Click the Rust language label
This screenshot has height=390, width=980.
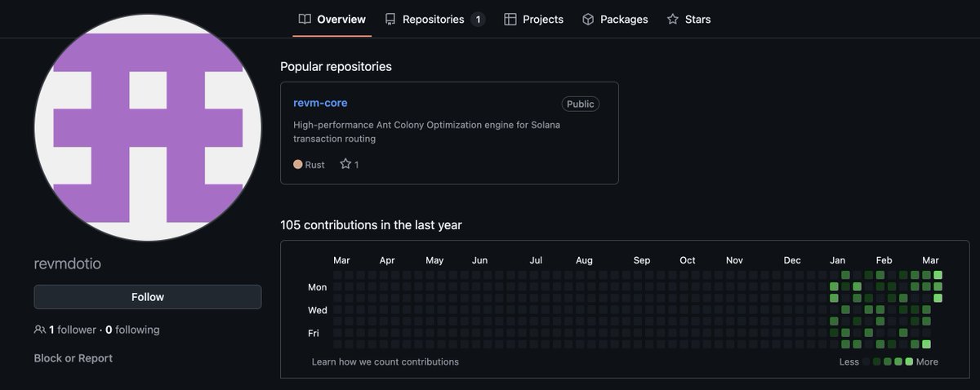click(x=315, y=165)
